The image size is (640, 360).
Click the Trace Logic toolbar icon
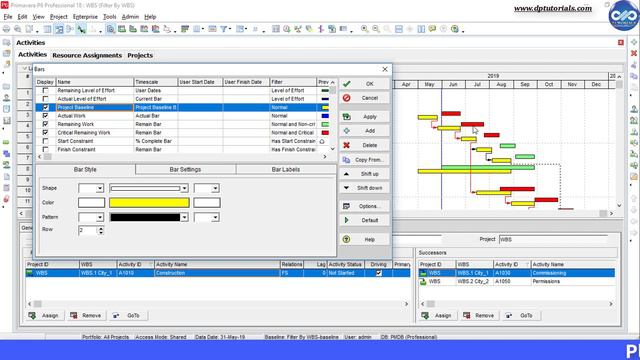[x=167, y=29]
